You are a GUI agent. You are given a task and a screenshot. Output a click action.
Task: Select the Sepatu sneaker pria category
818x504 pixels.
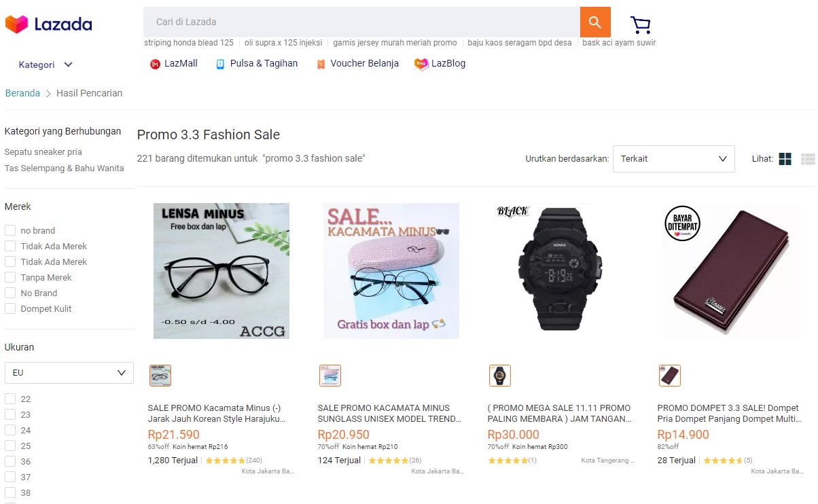pos(45,151)
